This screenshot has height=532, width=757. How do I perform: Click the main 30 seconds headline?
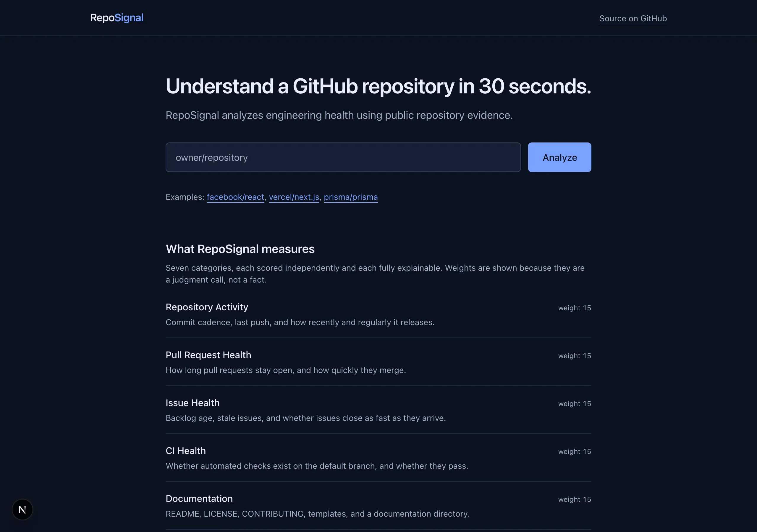pyautogui.click(x=378, y=86)
